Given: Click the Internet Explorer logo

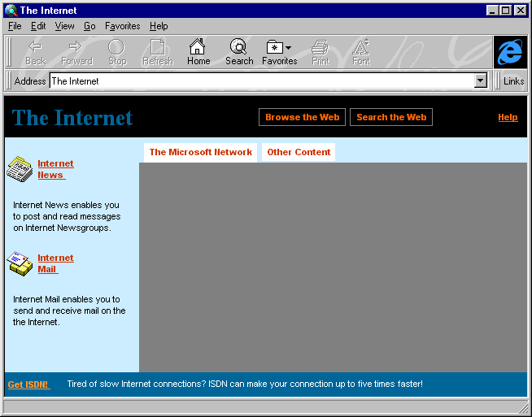Looking at the screenshot, I should pos(510,52).
